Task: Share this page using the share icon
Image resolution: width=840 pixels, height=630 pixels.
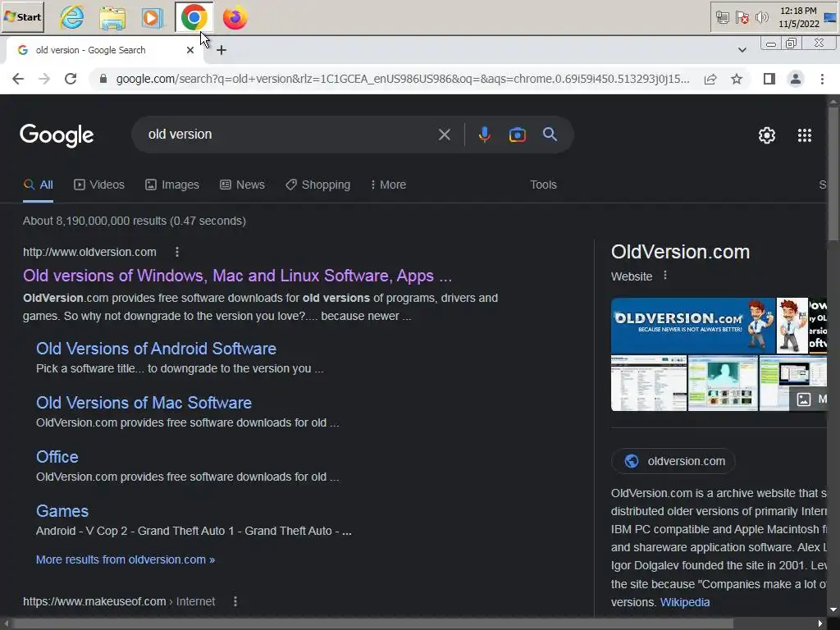Action: pos(710,80)
